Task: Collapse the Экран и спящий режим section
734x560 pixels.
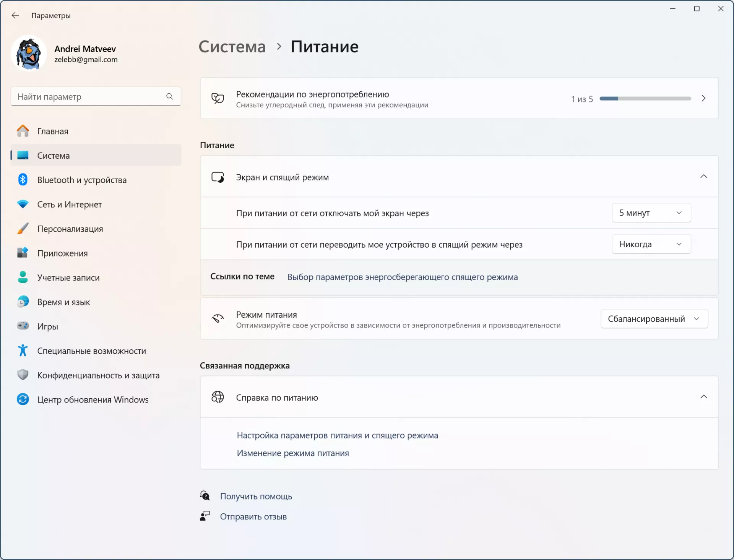Action: (703, 177)
